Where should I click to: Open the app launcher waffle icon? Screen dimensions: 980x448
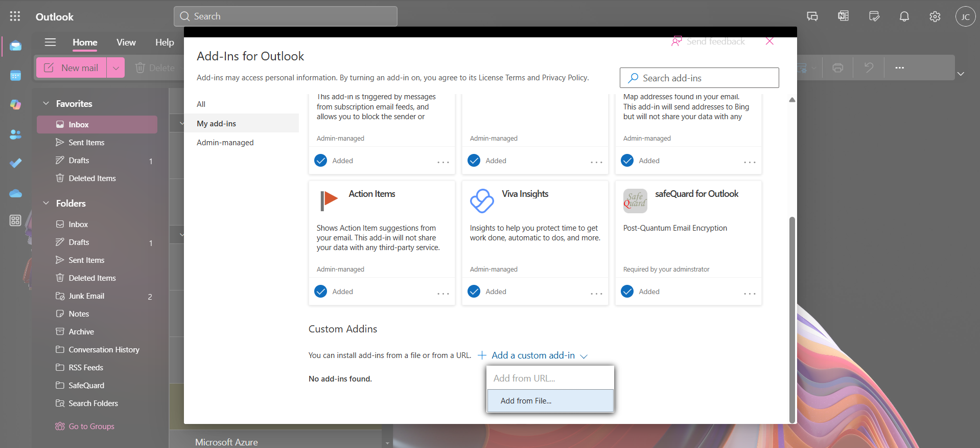(x=15, y=16)
